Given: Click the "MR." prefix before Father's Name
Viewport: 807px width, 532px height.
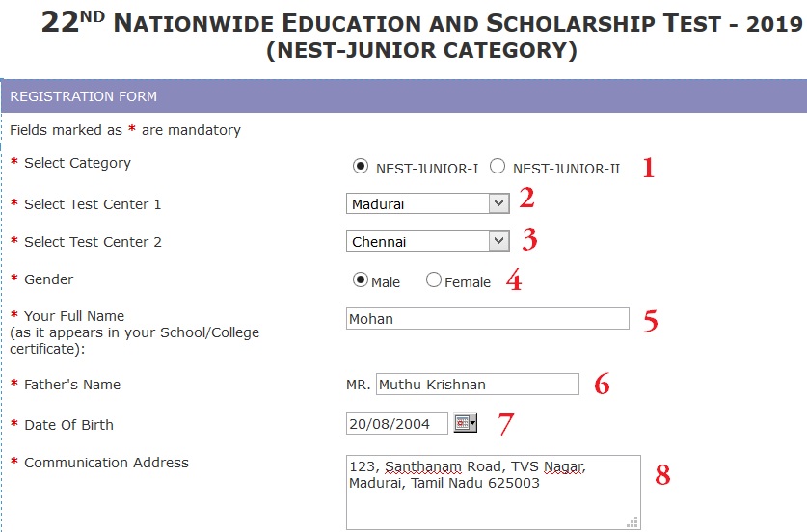Looking at the screenshot, I should coord(358,385).
